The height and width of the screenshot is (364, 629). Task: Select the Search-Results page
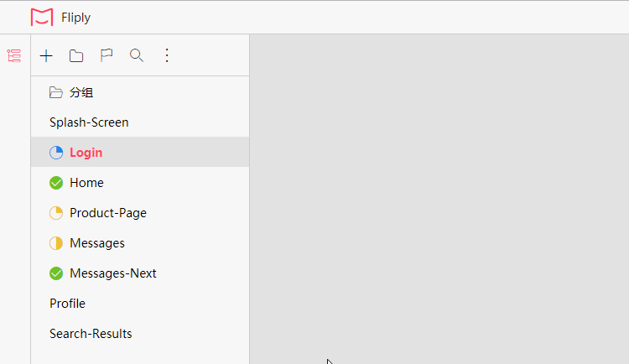coord(140,334)
